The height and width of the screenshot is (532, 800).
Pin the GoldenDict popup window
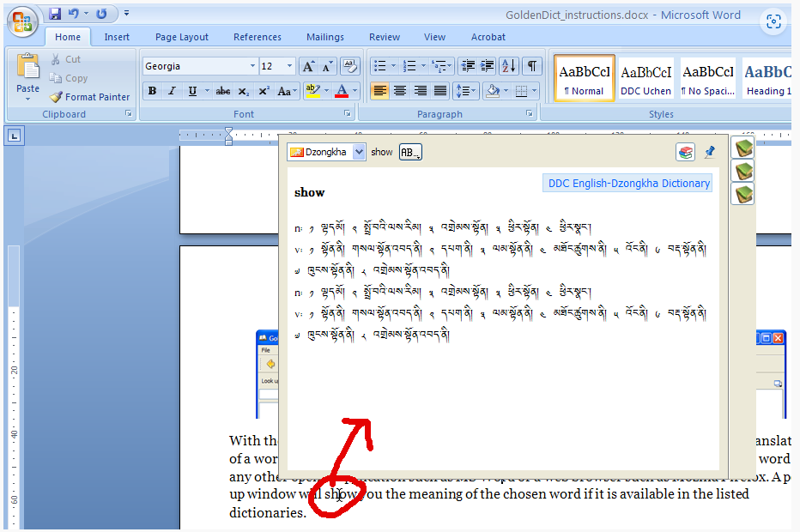pyautogui.click(x=709, y=152)
